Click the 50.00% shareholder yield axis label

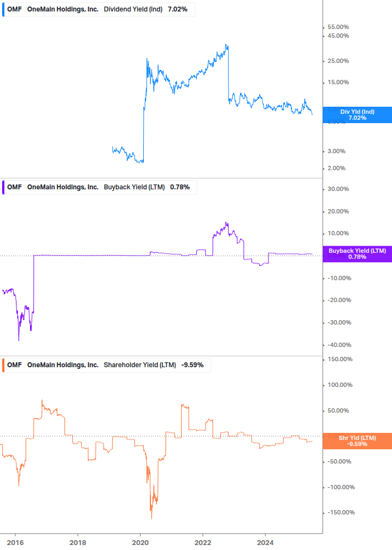tap(338, 411)
